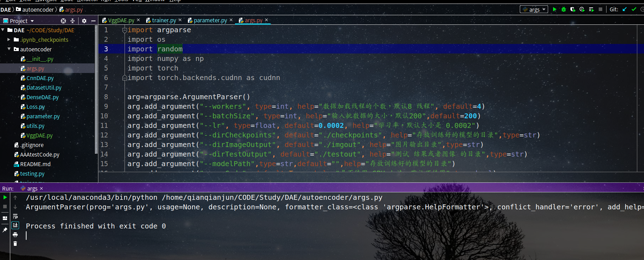Run the args configuration with green play button
This screenshot has width=644, height=260.
554,10
